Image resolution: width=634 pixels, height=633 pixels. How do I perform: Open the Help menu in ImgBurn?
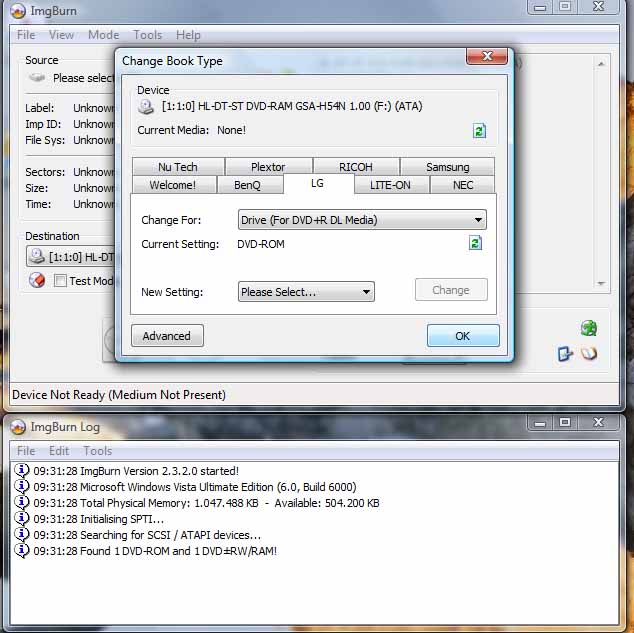188,35
